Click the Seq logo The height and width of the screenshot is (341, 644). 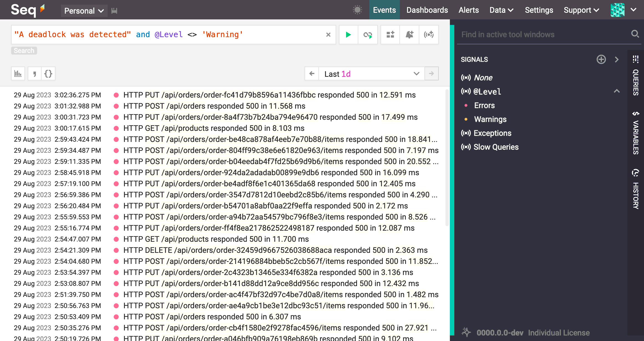(x=27, y=10)
